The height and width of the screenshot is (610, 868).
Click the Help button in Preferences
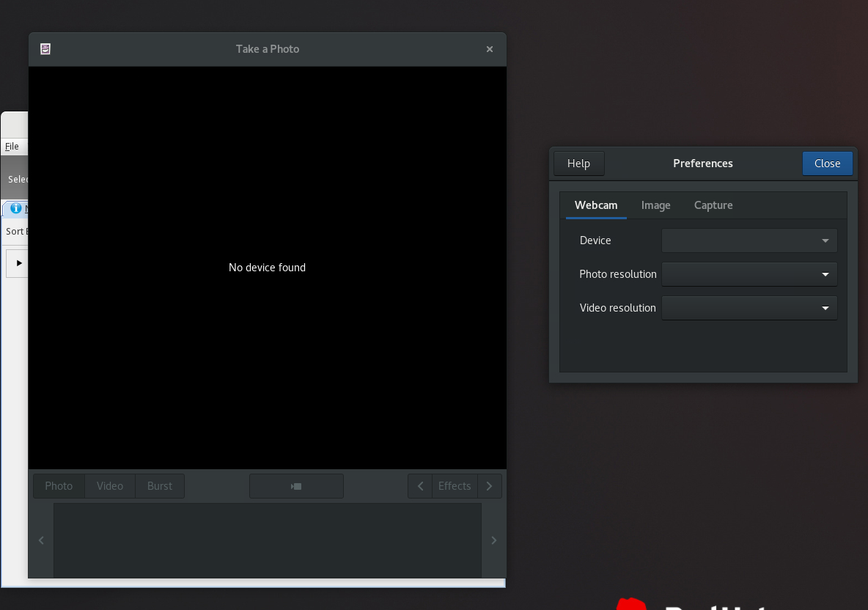click(x=578, y=163)
